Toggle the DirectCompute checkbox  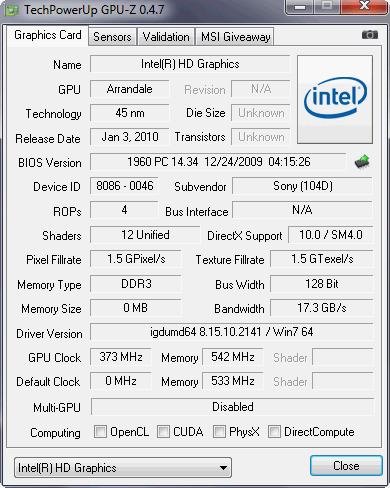pyautogui.click(x=274, y=431)
